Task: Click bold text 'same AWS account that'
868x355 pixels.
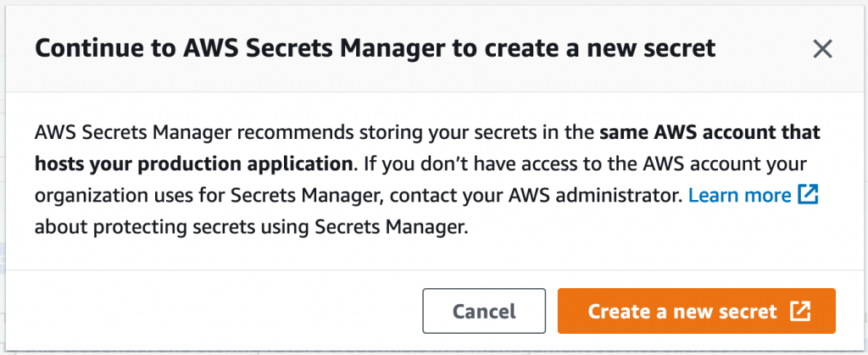Action: (710, 133)
